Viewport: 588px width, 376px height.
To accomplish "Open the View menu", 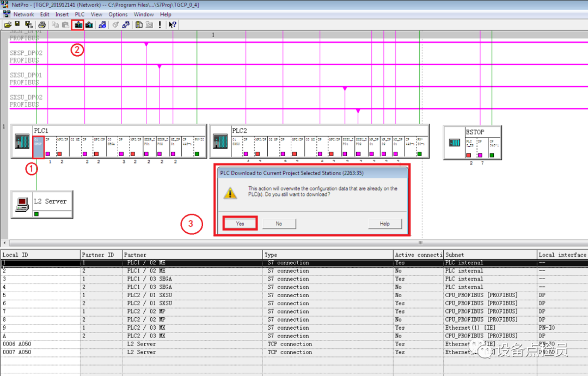I will [96, 14].
